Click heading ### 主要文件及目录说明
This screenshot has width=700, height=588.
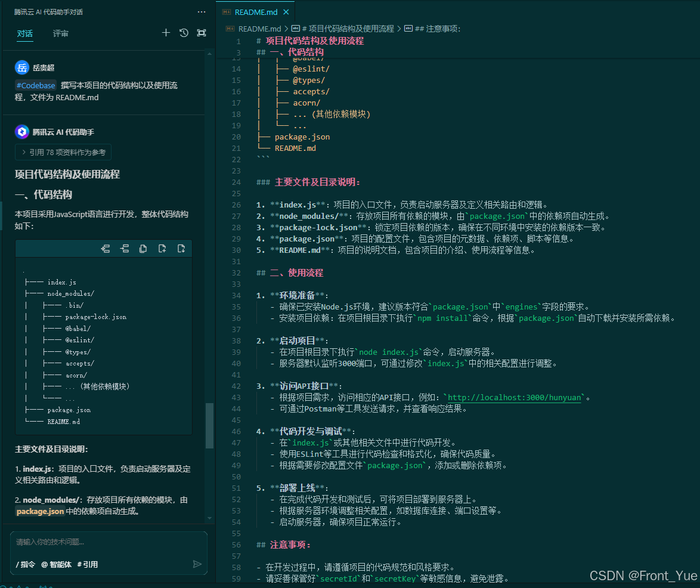click(308, 182)
